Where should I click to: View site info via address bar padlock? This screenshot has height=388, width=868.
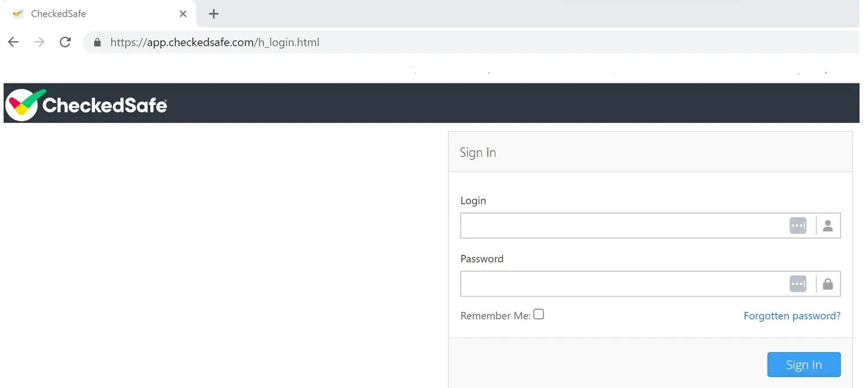point(97,42)
